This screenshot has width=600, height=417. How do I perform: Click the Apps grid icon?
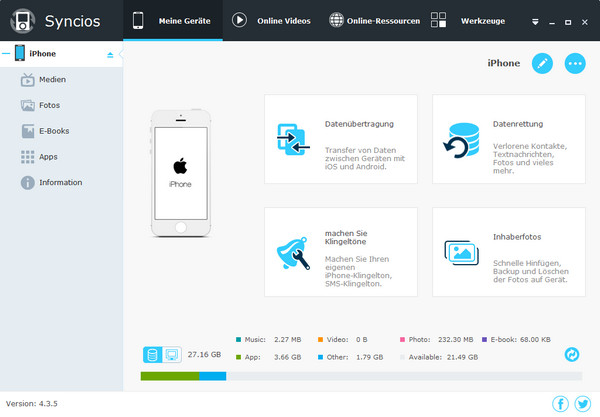[28, 157]
